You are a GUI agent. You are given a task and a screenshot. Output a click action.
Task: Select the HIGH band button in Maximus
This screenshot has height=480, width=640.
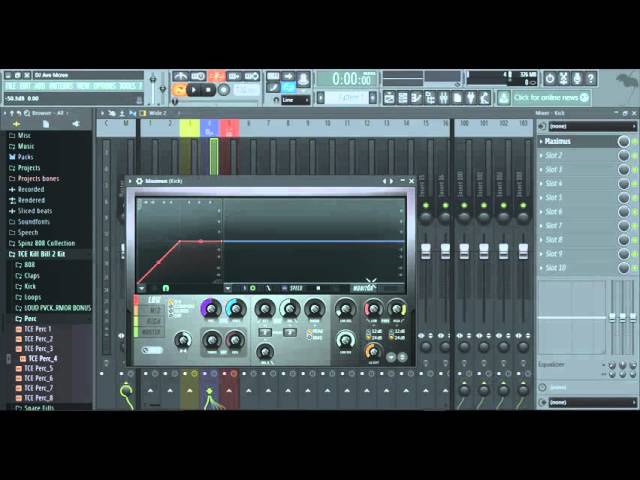[152, 322]
